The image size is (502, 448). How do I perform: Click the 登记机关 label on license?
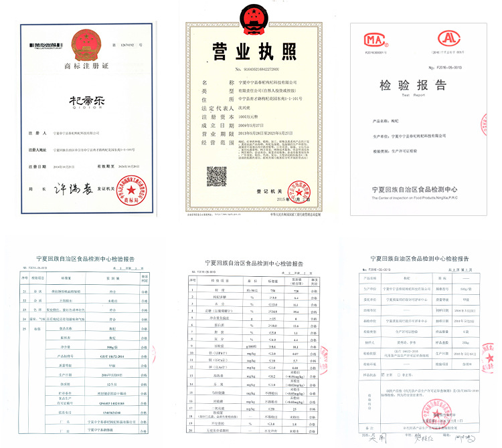coord(269,191)
